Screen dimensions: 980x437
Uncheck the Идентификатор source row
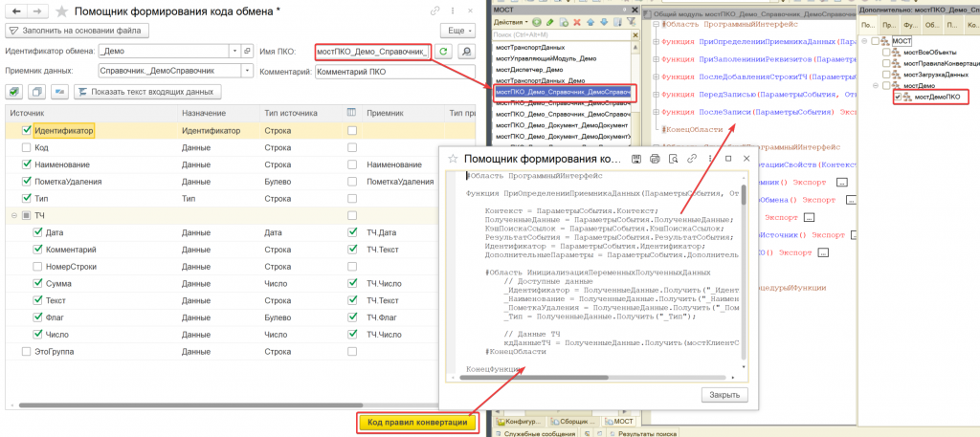click(26, 130)
